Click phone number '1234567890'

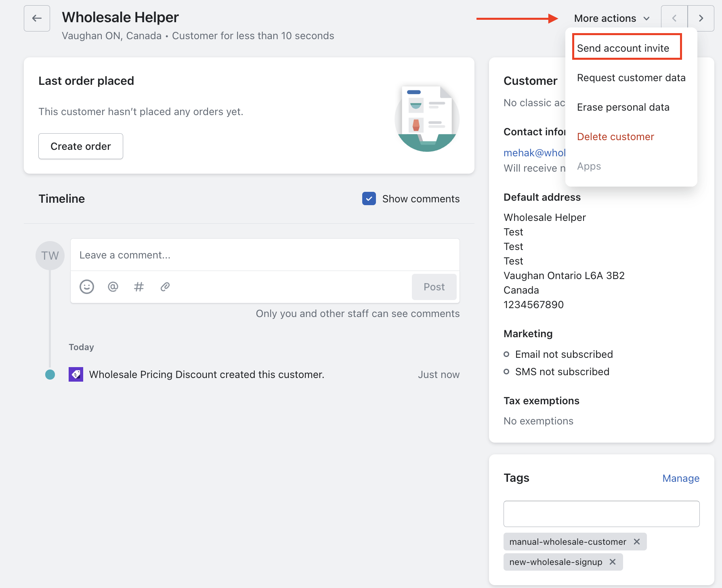point(533,304)
